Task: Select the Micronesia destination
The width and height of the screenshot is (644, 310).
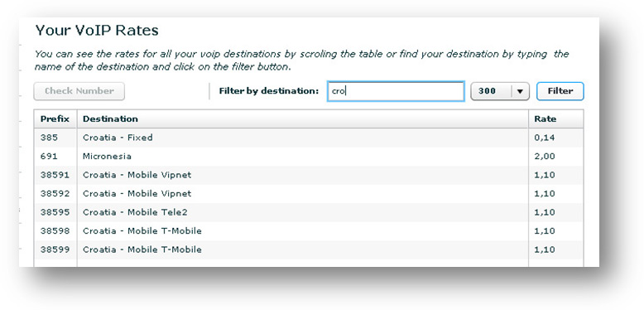Action: point(108,156)
